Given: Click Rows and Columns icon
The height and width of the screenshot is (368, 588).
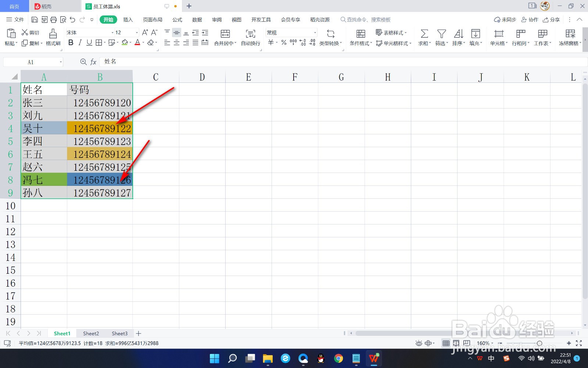Looking at the screenshot, I should pyautogui.click(x=520, y=34).
